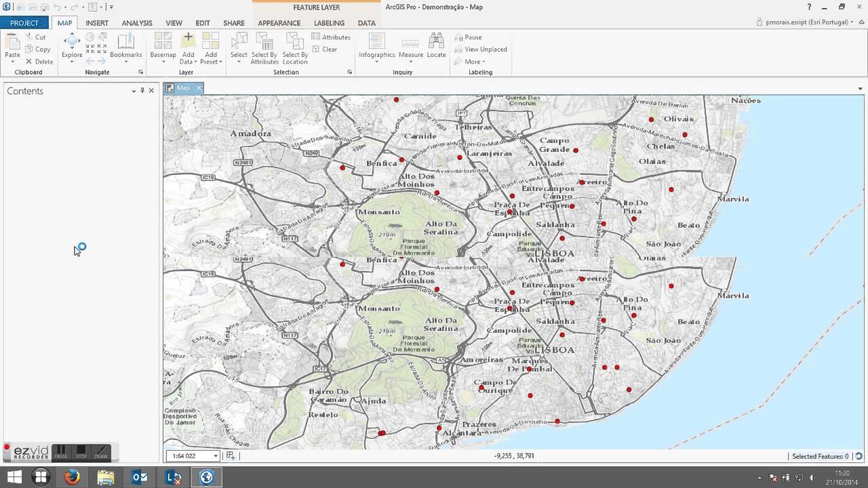Open the APPEARANCE contextual tab
The height and width of the screenshot is (488, 868).
coord(279,23)
